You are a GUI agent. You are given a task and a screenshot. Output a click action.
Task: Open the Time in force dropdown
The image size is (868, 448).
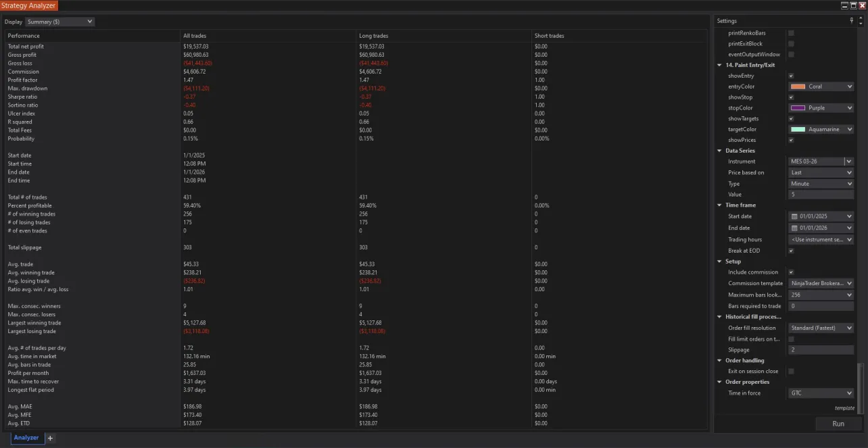(x=821, y=393)
